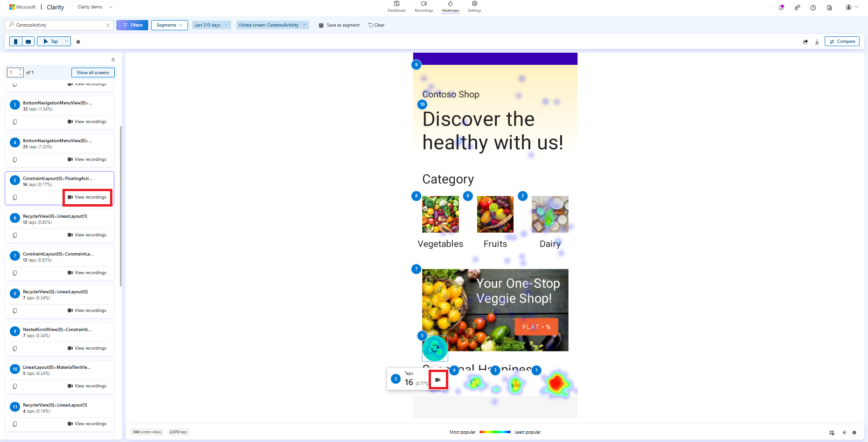Copy element 7 selector icon

[15, 273]
